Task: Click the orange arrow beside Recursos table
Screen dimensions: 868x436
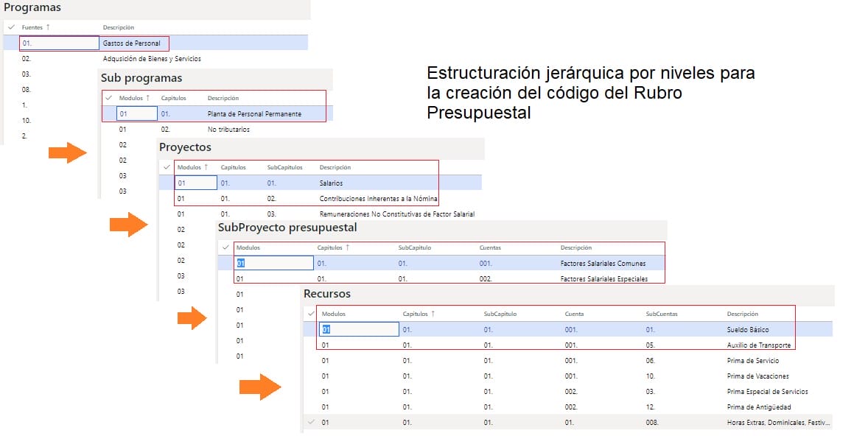Action: [x=260, y=387]
